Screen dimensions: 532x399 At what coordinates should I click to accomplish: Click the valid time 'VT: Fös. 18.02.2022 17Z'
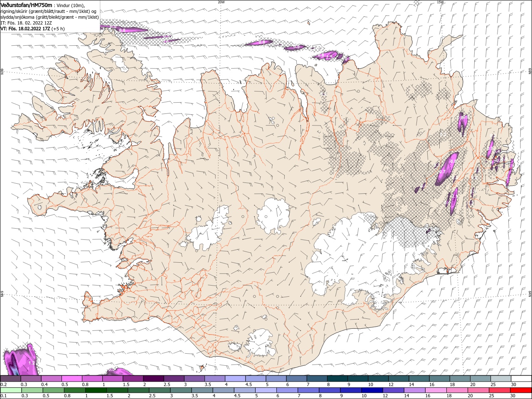[26, 29]
